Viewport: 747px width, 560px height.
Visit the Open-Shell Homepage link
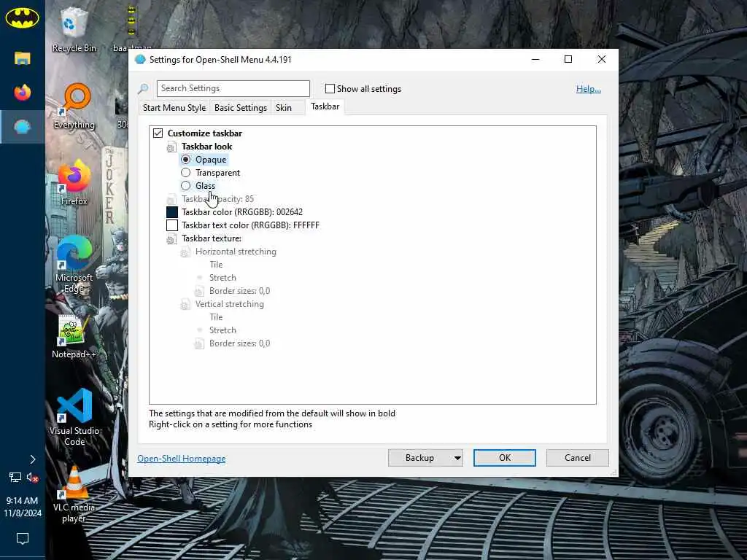pos(182,459)
